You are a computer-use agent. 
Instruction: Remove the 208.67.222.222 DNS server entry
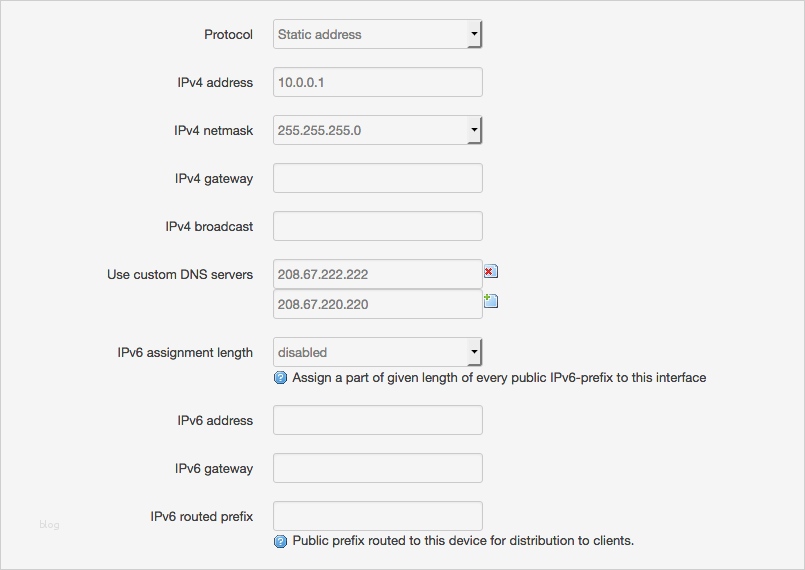click(490, 272)
